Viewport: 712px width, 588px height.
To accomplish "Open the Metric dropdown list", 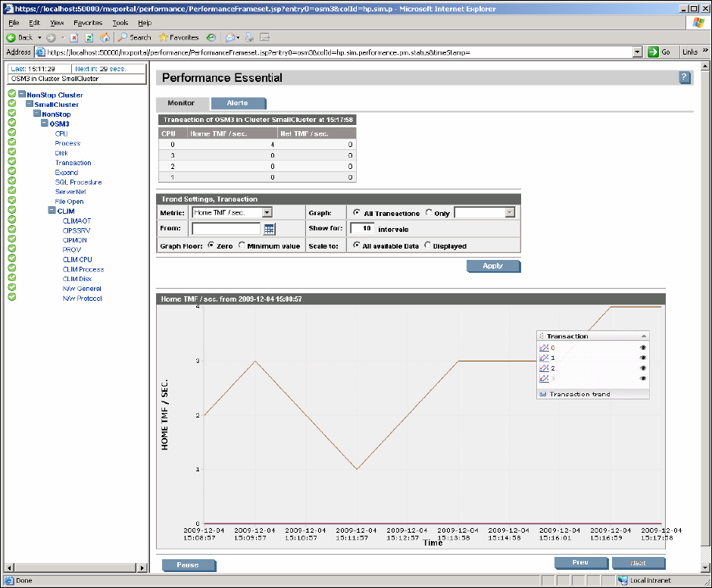I will coord(267,213).
